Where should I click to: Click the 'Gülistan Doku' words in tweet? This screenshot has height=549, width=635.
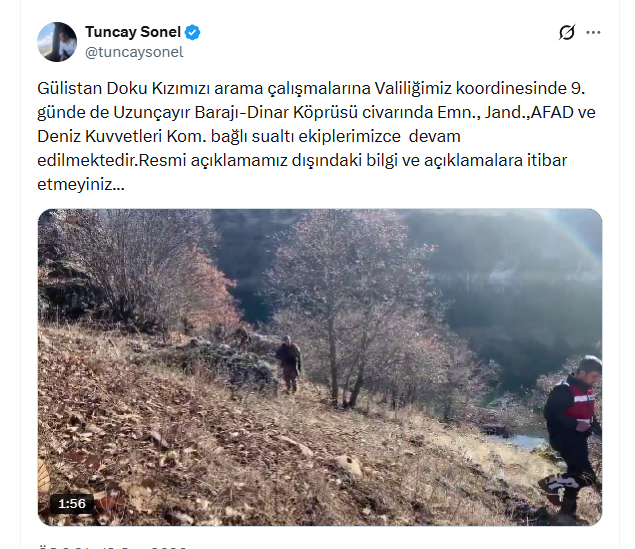tap(92, 88)
